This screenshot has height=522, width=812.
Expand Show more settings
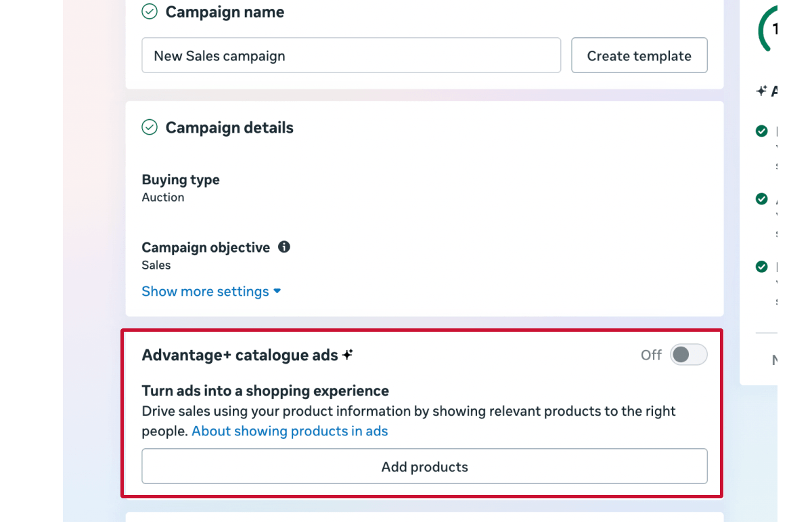[211, 291]
